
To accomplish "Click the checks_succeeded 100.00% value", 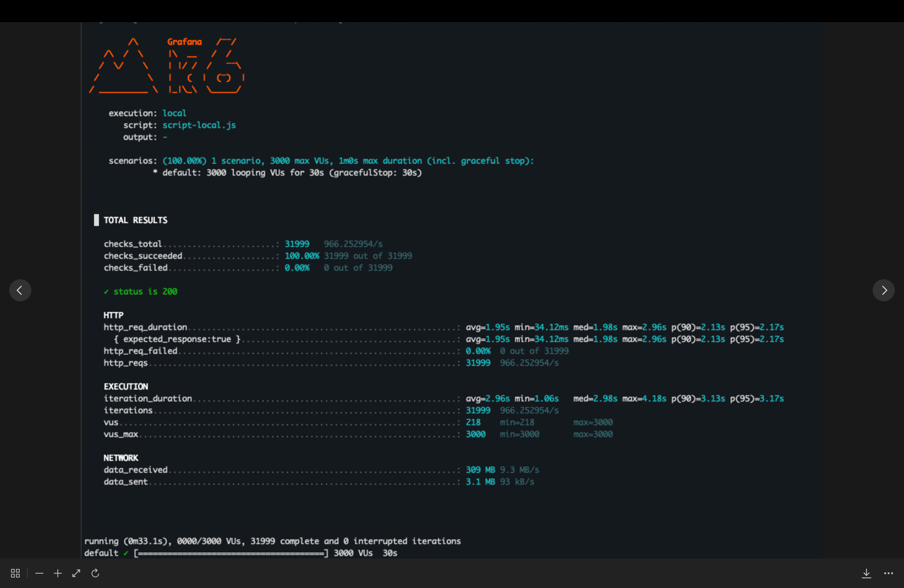I will pyautogui.click(x=302, y=256).
